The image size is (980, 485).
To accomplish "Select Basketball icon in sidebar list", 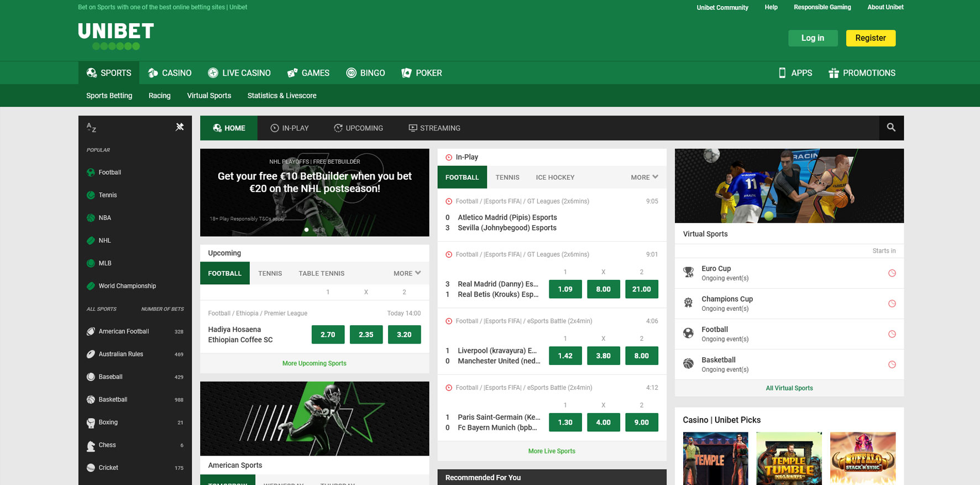I will coord(91,399).
